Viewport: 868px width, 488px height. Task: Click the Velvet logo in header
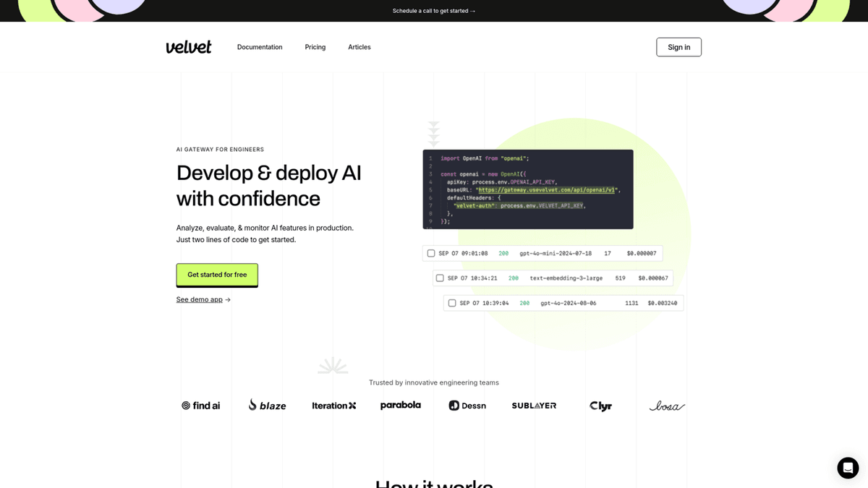coord(189,47)
